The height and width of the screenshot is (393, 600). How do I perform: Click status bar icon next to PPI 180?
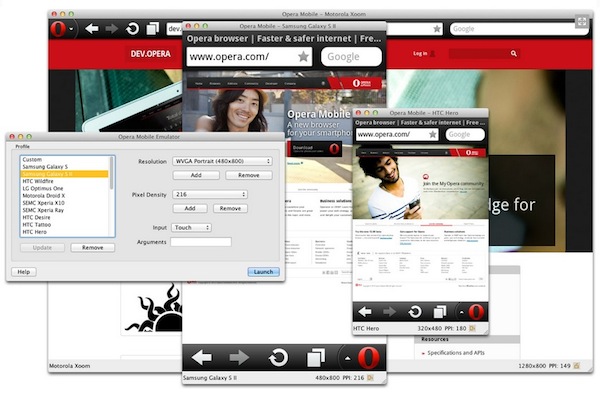click(x=472, y=328)
